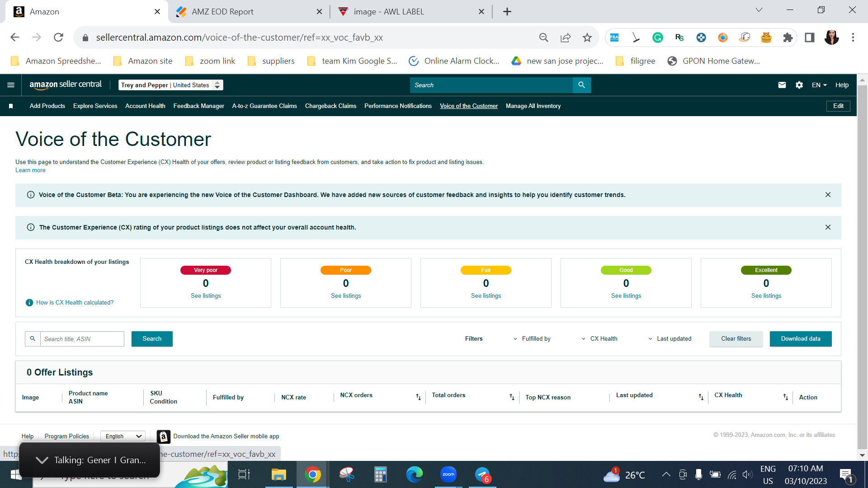Open the Help link in the header
This screenshot has width=868, height=488.
(x=842, y=85)
